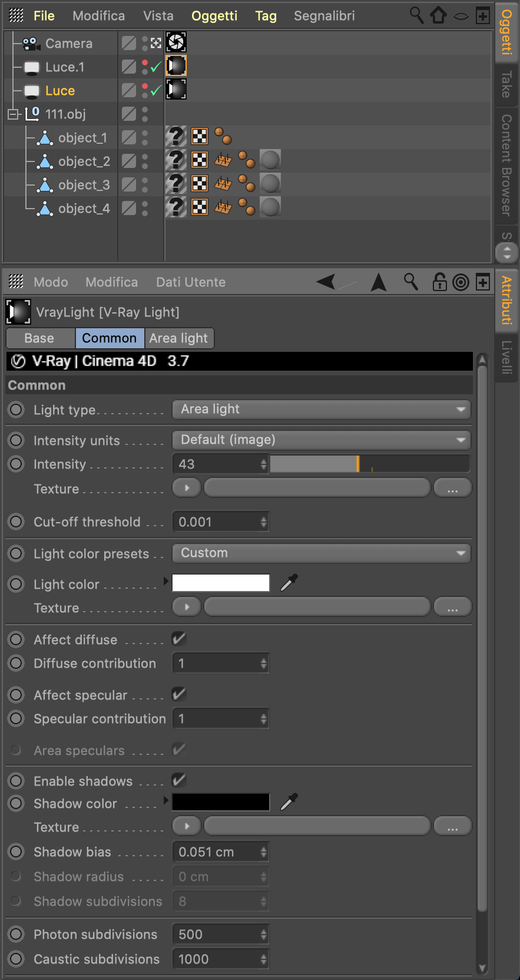This screenshot has height=980, width=520.
Task: Select the Camera target tag icon
Action: pyautogui.click(x=176, y=42)
